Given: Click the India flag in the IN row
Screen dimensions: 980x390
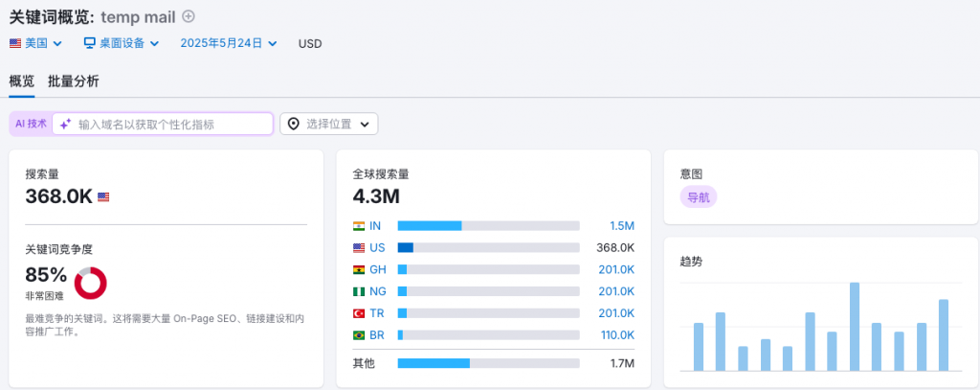Looking at the screenshot, I should [359, 226].
